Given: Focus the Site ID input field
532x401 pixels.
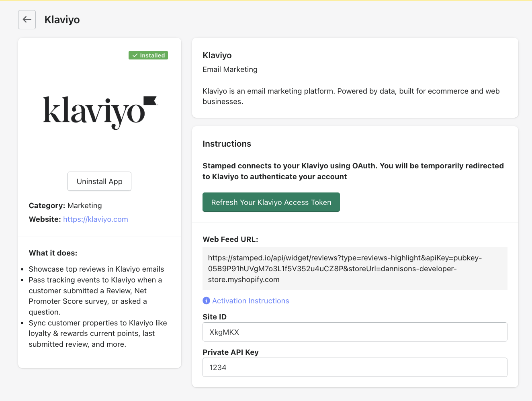Looking at the screenshot, I should (354, 332).
